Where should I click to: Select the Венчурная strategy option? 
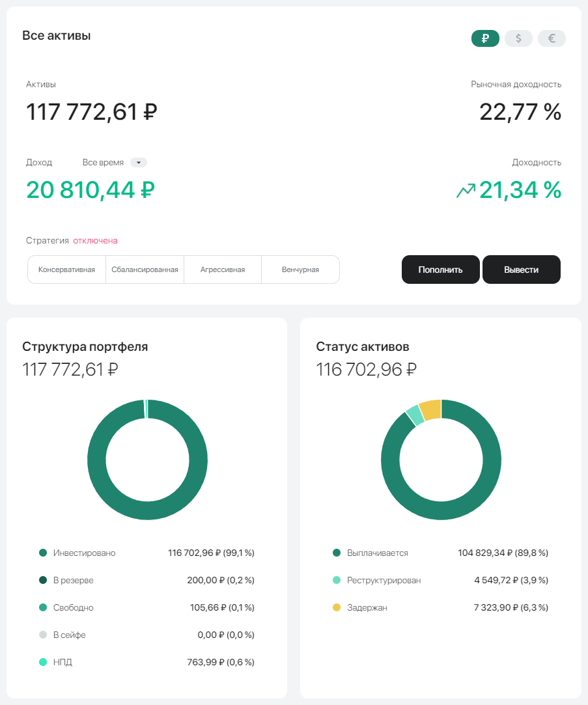[x=300, y=270]
